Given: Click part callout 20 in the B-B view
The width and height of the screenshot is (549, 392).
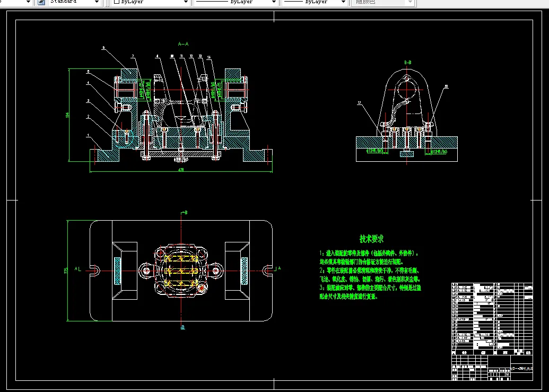Looking at the screenshot, I should coord(446,86).
